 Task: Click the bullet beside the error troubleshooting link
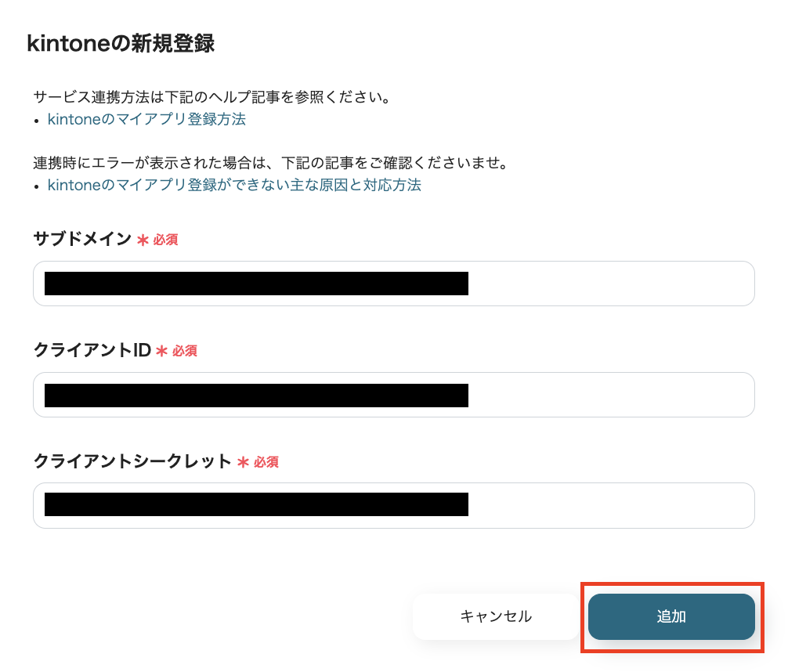point(38,185)
